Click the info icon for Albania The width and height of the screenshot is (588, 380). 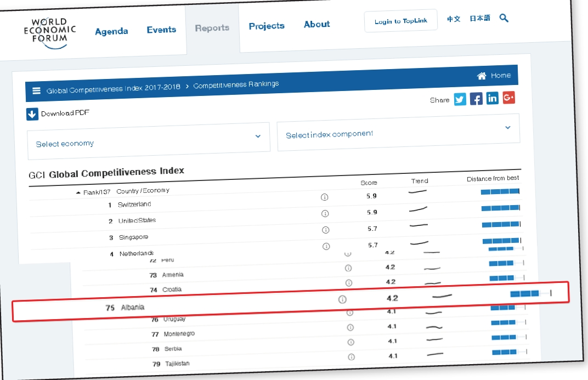pyautogui.click(x=343, y=299)
